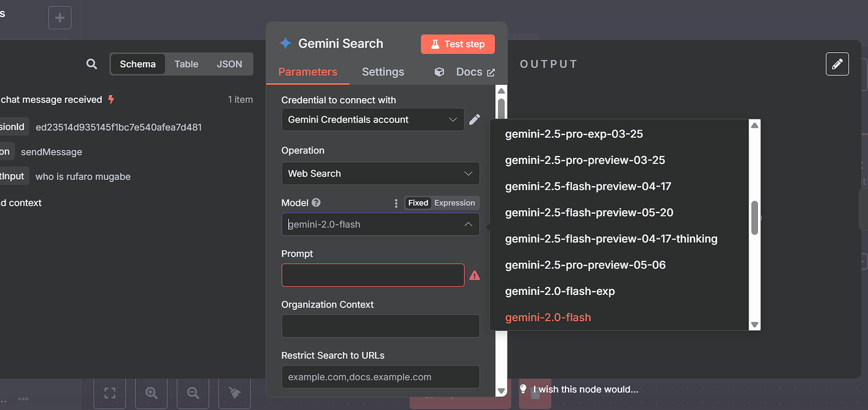Open the Operation Web Search dropdown
868x410 pixels.
point(380,174)
